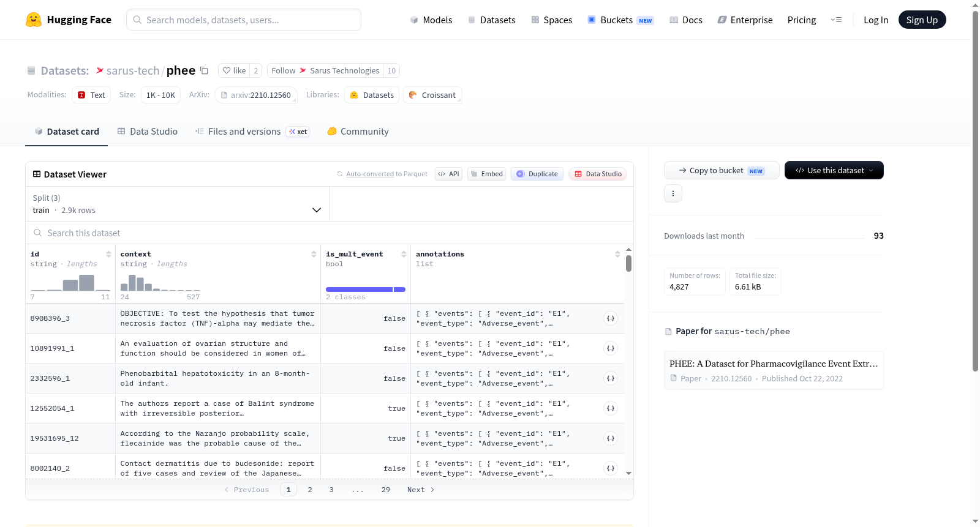
Task: Select the cell with id 19531695_12
Action: point(70,438)
